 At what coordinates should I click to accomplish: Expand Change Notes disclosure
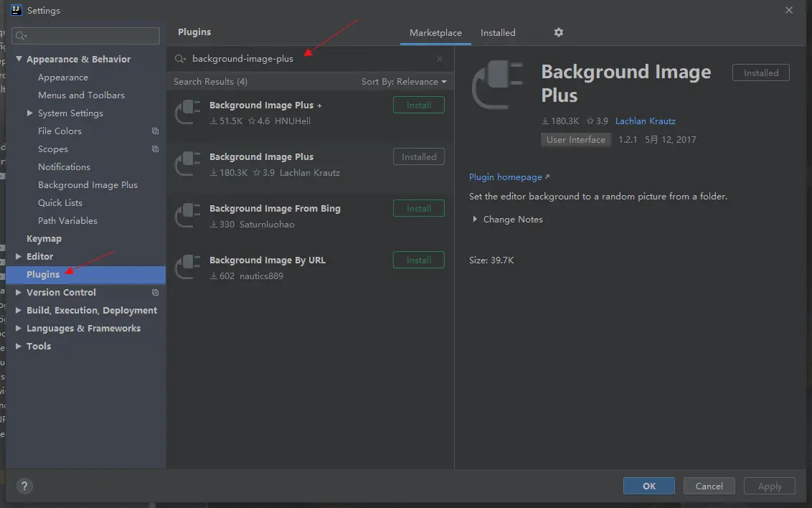point(474,219)
